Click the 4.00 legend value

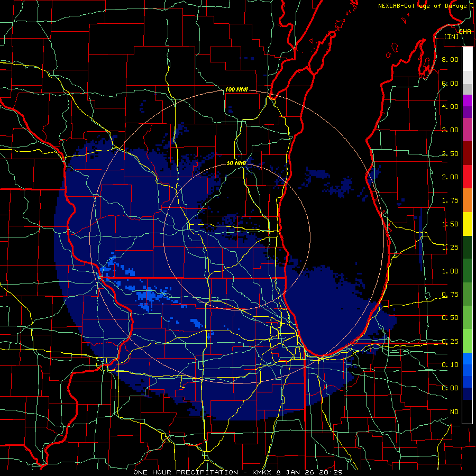click(450, 106)
